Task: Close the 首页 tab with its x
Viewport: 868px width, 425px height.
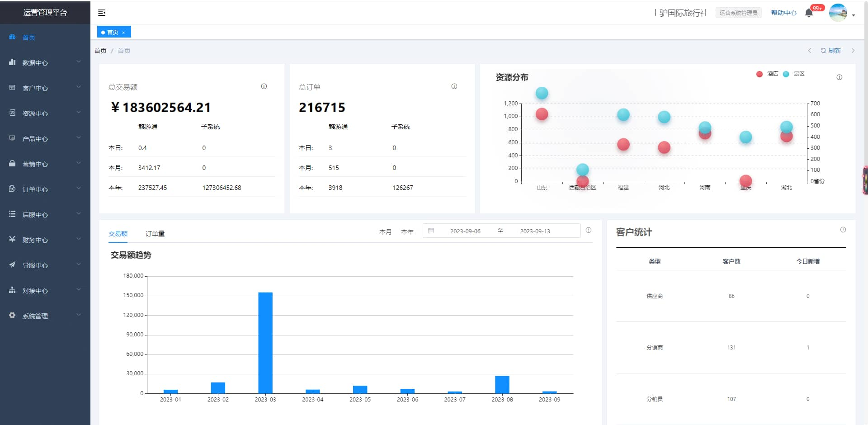Action: pos(123,33)
